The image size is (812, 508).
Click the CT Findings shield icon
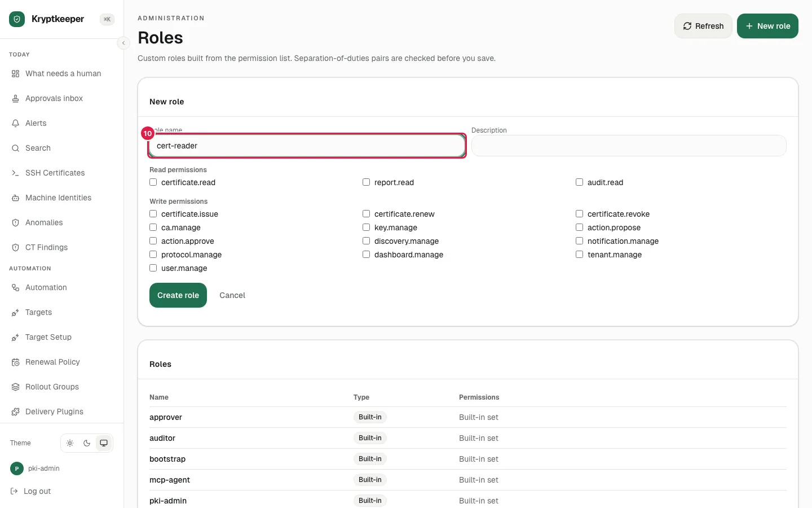(x=15, y=248)
